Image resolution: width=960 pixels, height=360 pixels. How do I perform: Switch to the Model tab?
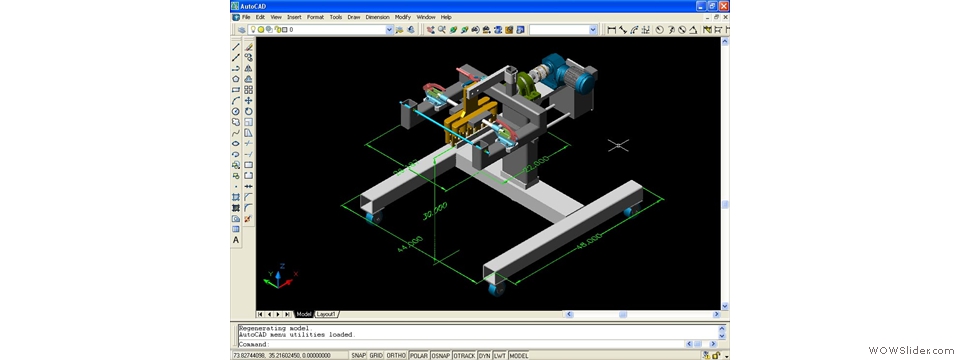(x=304, y=314)
